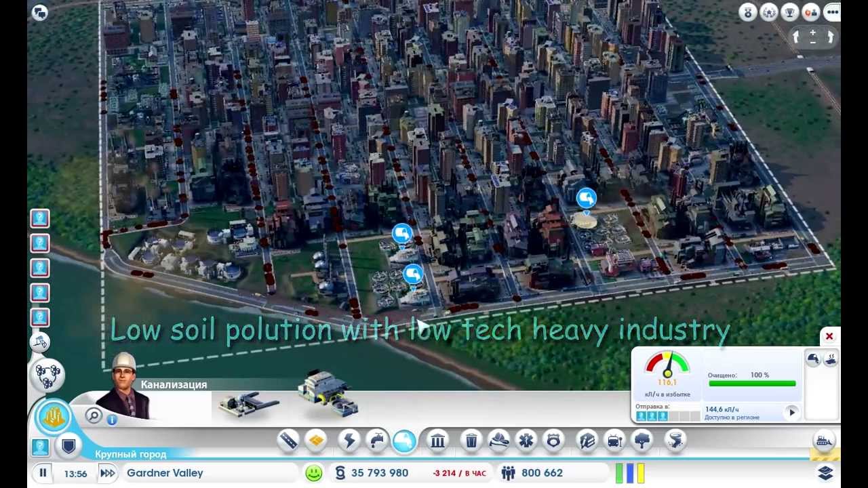The image size is (868, 488).
Task: Open the star wreath leaderboard icon
Action: (x=769, y=12)
